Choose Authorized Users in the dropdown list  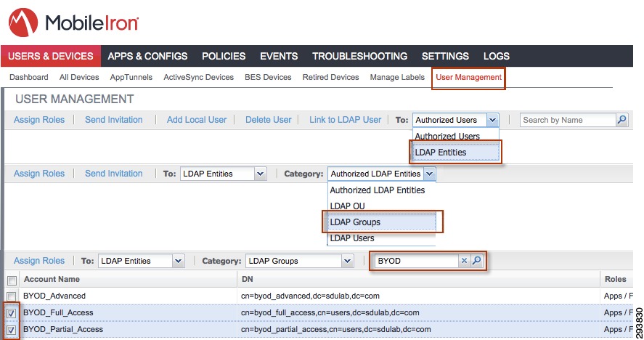tap(447, 136)
